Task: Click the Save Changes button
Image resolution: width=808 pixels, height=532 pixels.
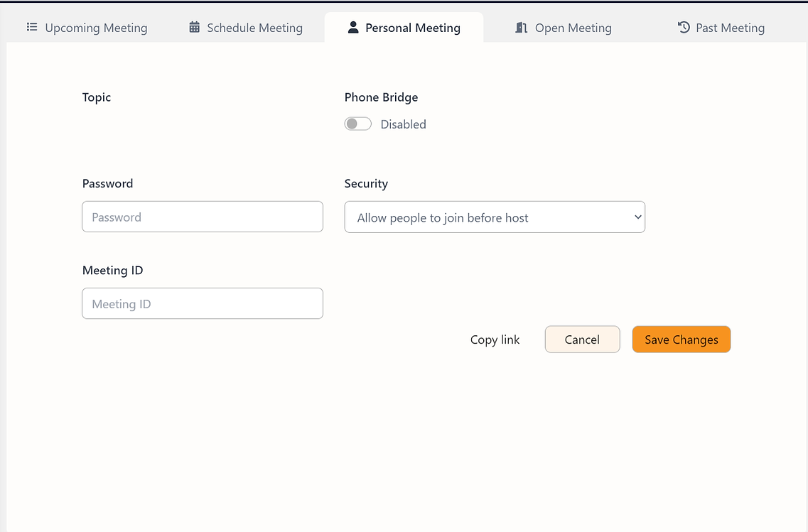Action: pos(682,340)
